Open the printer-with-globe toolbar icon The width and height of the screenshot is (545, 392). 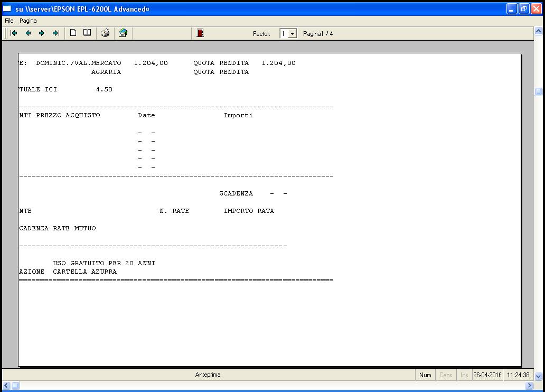pos(123,33)
